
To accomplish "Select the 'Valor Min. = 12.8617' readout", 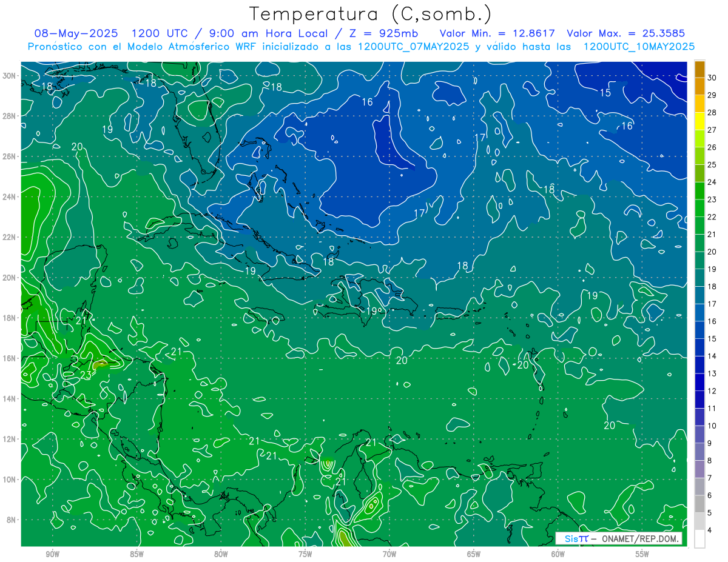I will click(x=497, y=33).
